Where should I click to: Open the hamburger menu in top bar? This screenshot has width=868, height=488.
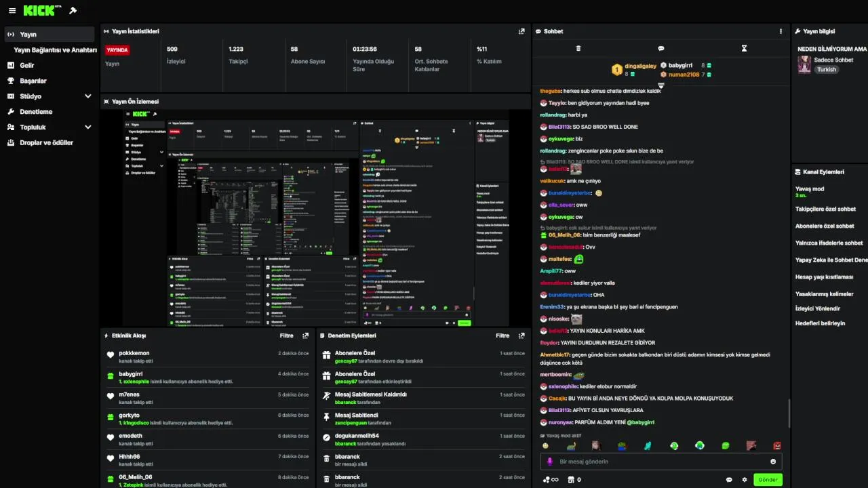12,11
